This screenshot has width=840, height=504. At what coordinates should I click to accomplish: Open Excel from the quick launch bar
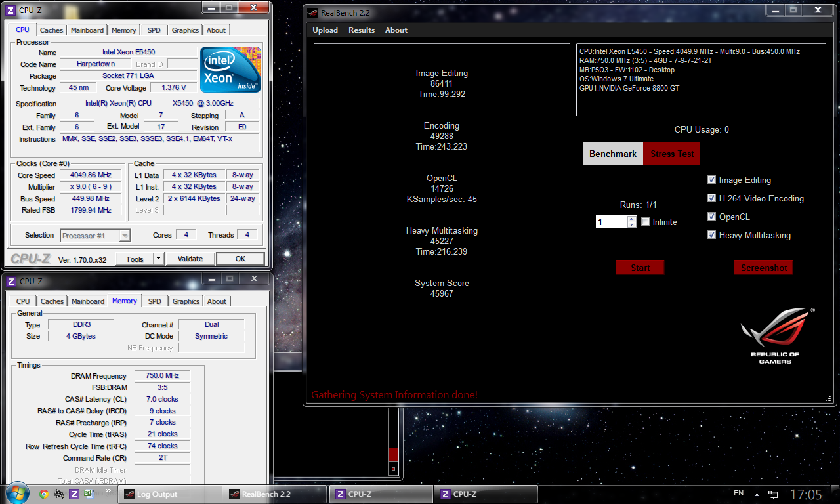(89, 494)
